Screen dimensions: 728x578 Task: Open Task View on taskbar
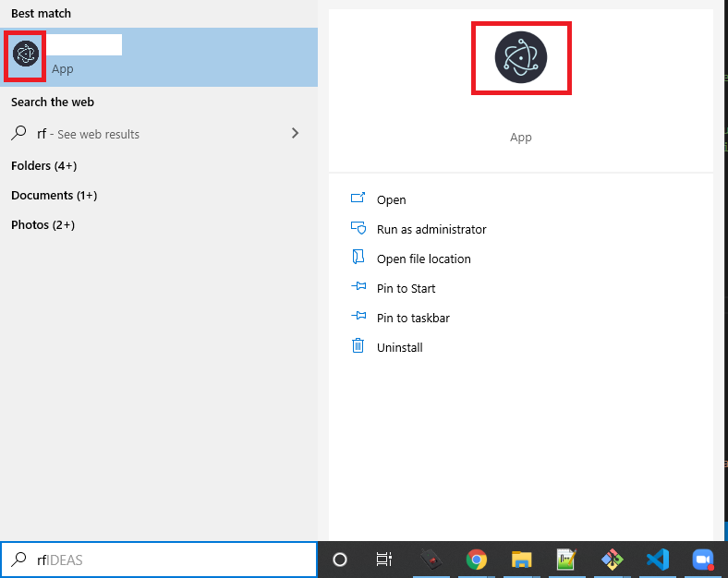tap(384, 560)
